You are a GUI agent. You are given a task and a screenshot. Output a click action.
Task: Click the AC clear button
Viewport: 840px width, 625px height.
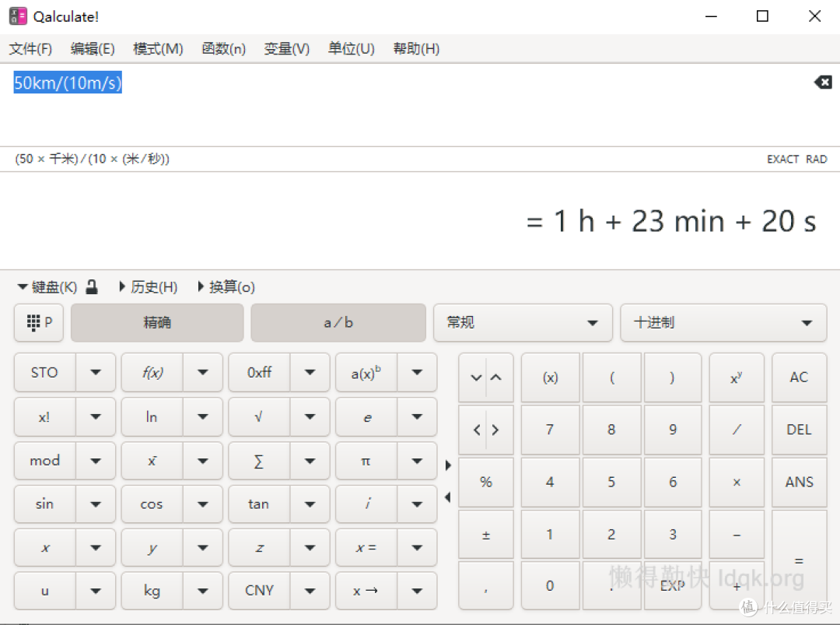click(x=799, y=377)
